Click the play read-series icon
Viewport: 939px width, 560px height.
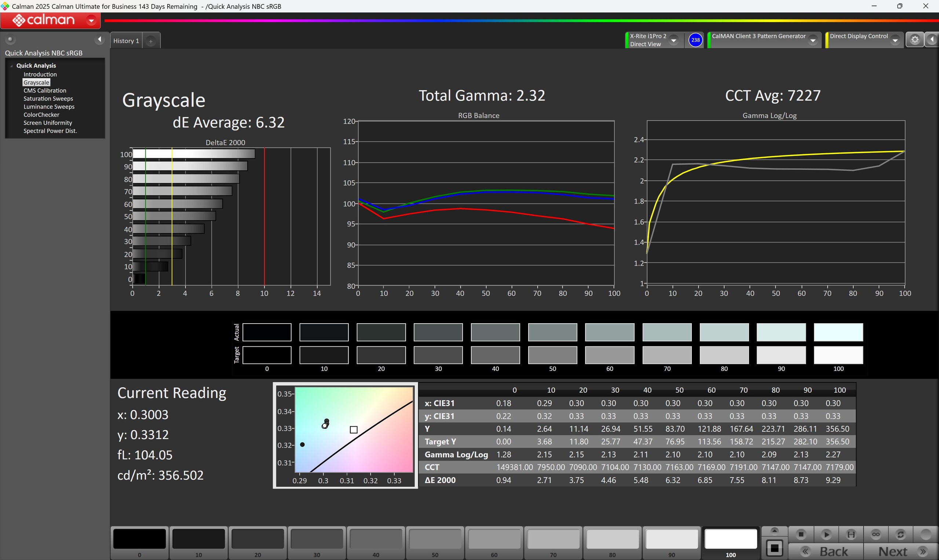point(826,534)
